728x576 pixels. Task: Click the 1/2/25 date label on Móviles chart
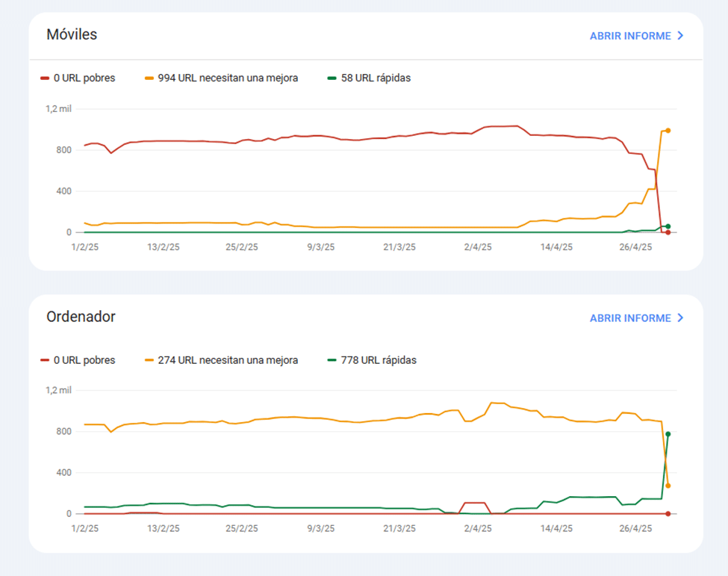pyautogui.click(x=85, y=247)
